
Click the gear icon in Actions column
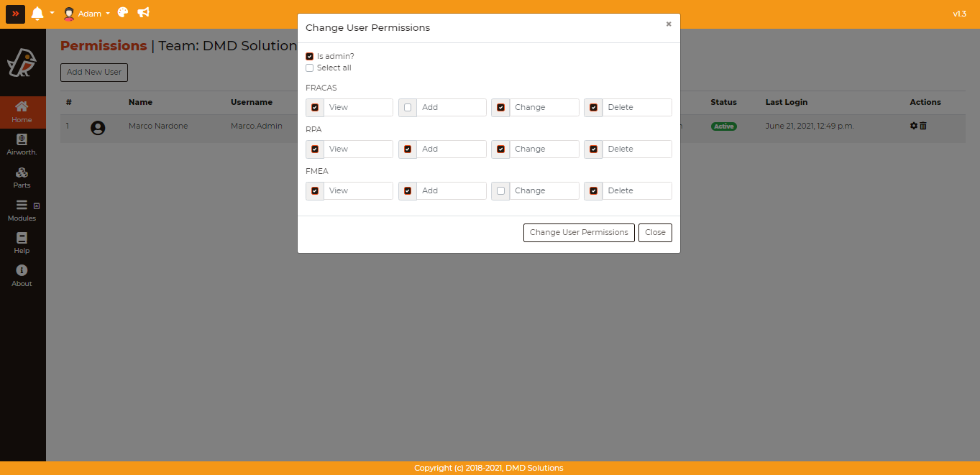point(914,126)
